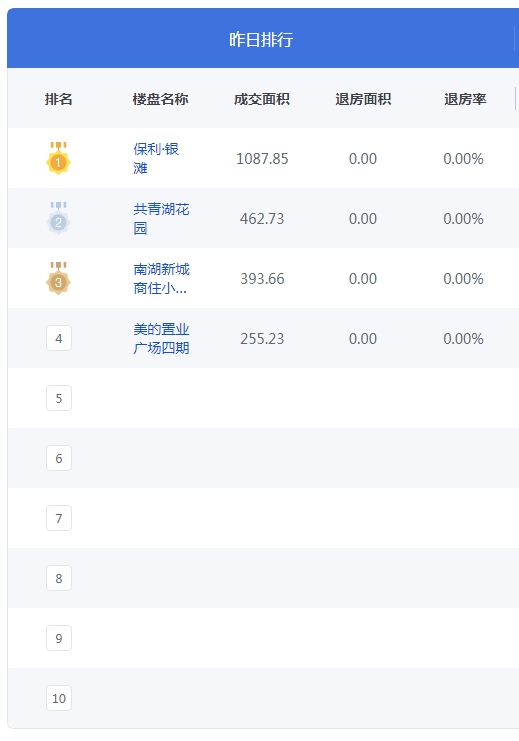This screenshot has width=519, height=741.
Task: Select the rank 9 badge
Action: point(59,638)
